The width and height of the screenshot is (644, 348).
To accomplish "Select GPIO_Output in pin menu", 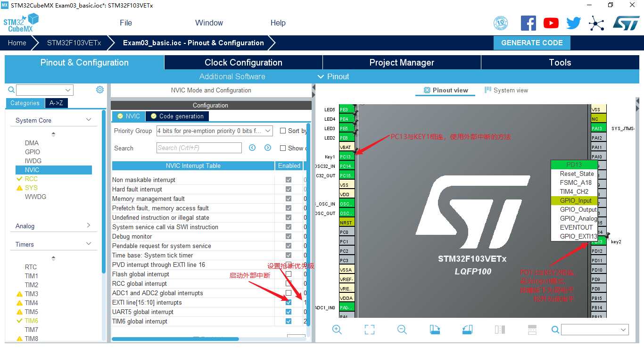I will tap(578, 209).
